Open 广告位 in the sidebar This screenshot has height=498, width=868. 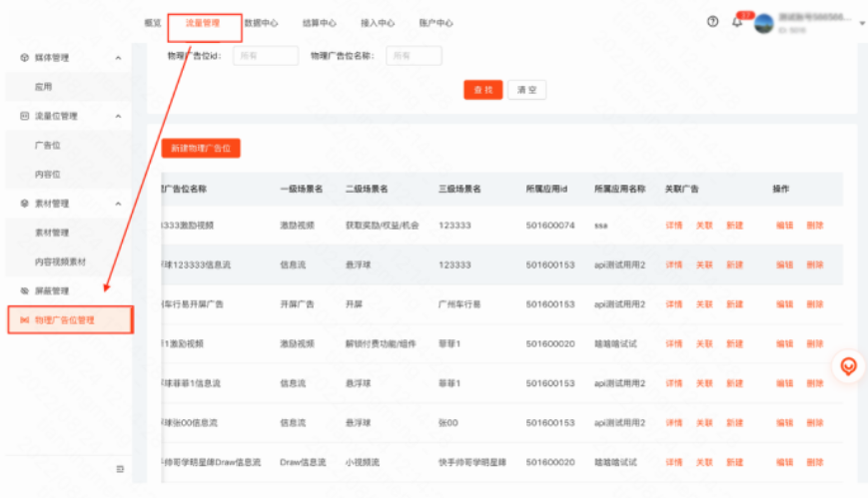(x=48, y=145)
